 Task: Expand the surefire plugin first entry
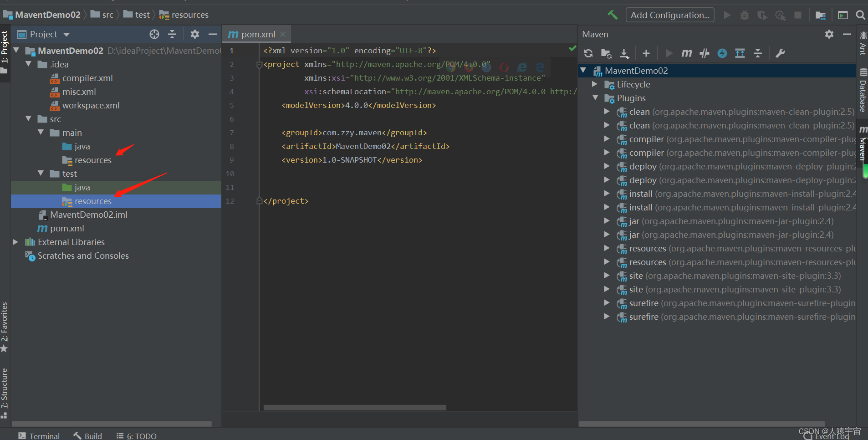[607, 303]
